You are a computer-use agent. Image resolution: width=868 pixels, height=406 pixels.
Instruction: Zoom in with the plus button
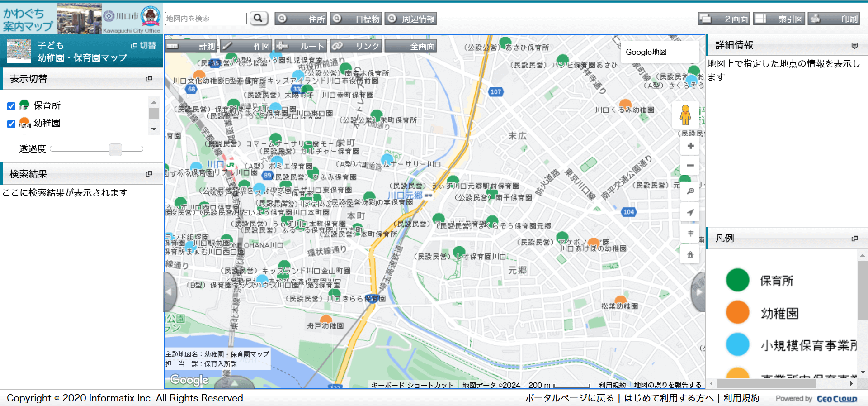point(690,146)
